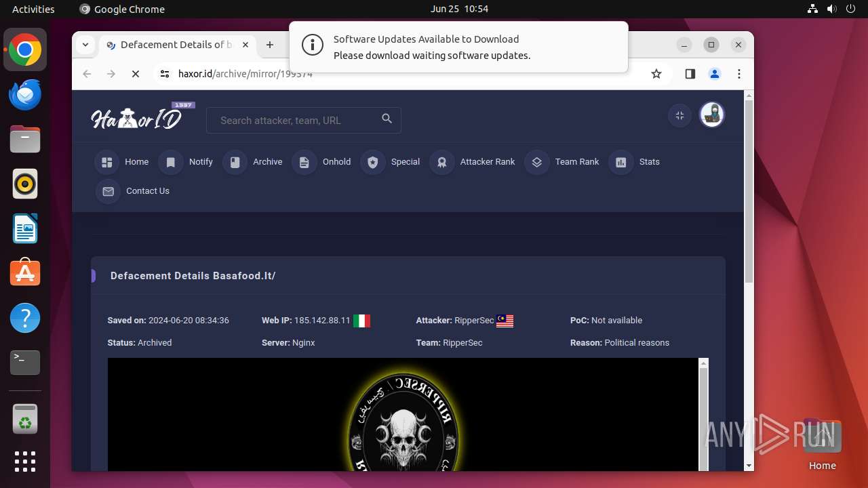Click the Special link text
The height and width of the screenshot is (488, 868).
pos(406,162)
